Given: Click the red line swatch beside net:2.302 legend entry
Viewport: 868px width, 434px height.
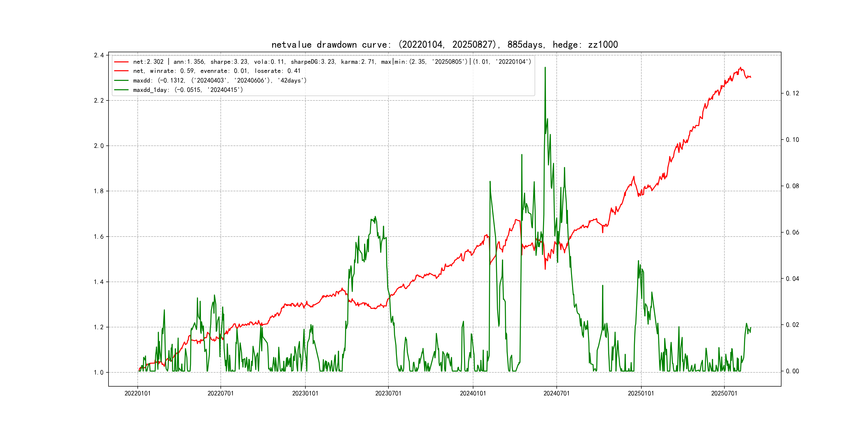Looking at the screenshot, I should point(121,62).
